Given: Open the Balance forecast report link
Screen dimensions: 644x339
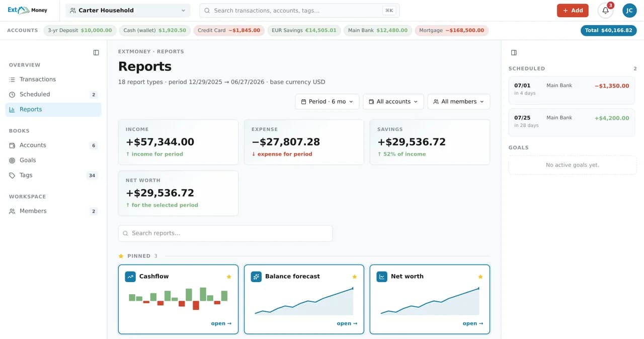Looking at the screenshot, I should [x=347, y=323].
